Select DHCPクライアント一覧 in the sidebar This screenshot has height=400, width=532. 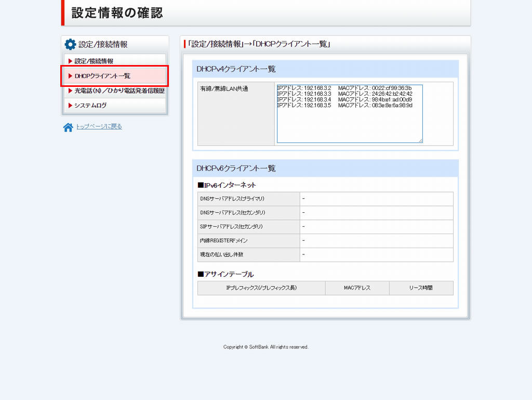(115, 76)
